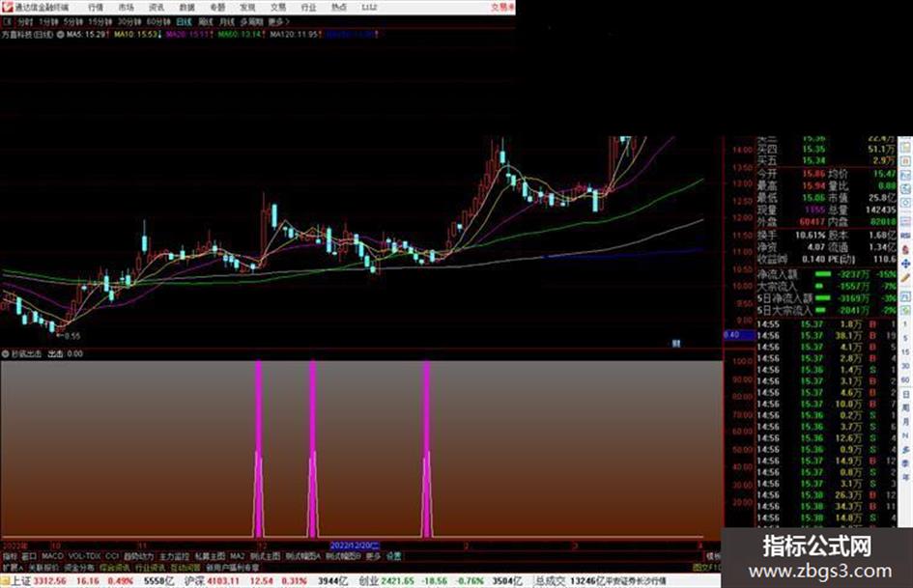Open the 热点 menu
This screenshot has height=588, width=913.
(338, 7)
